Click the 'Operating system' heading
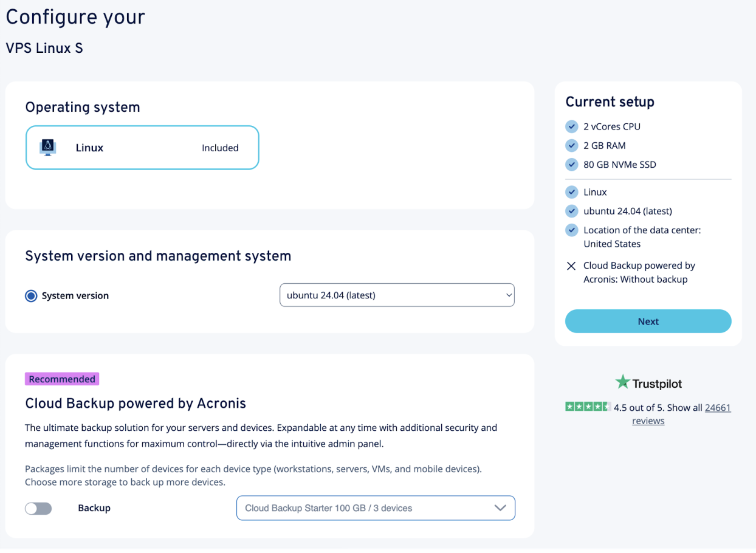This screenshot has width=756, height=553. (83, 108)
